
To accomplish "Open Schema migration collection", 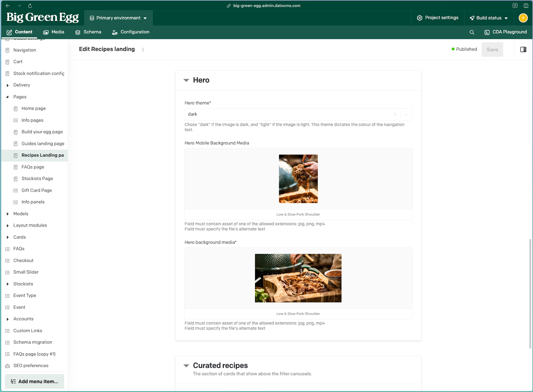I will (34, 342).
